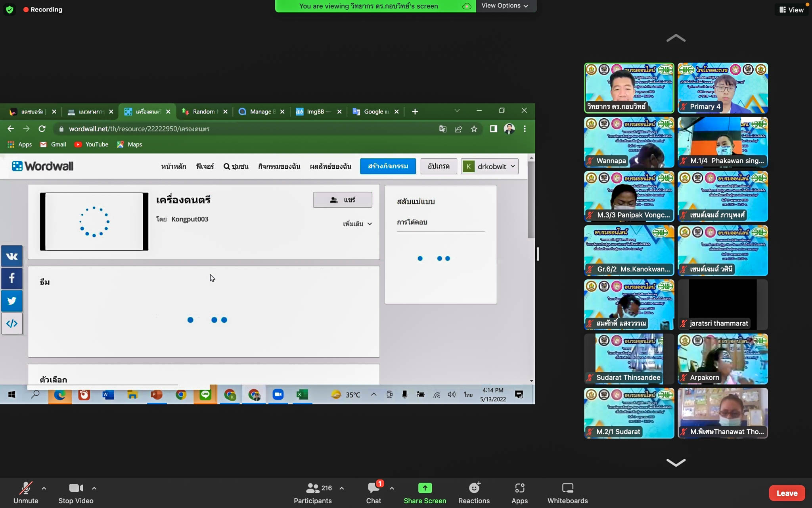
Task: Open the Apps icon in Zoom toolbar
Action: [x=519, y=488]
